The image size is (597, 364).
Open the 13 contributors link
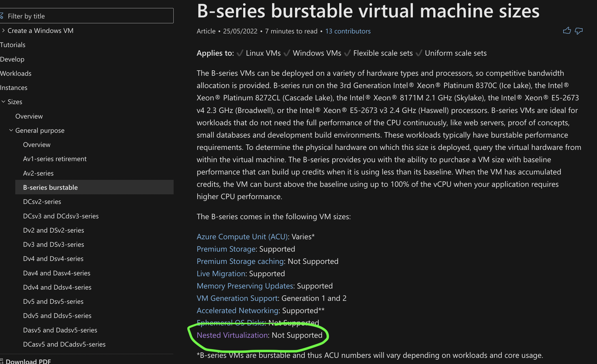pyautogui.click(x=348, y=31)
